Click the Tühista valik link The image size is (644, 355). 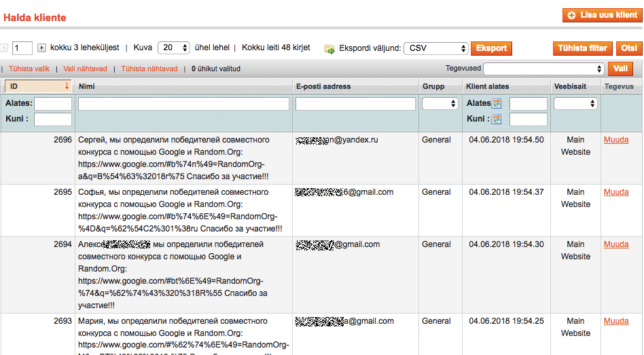tap(29, 69)
